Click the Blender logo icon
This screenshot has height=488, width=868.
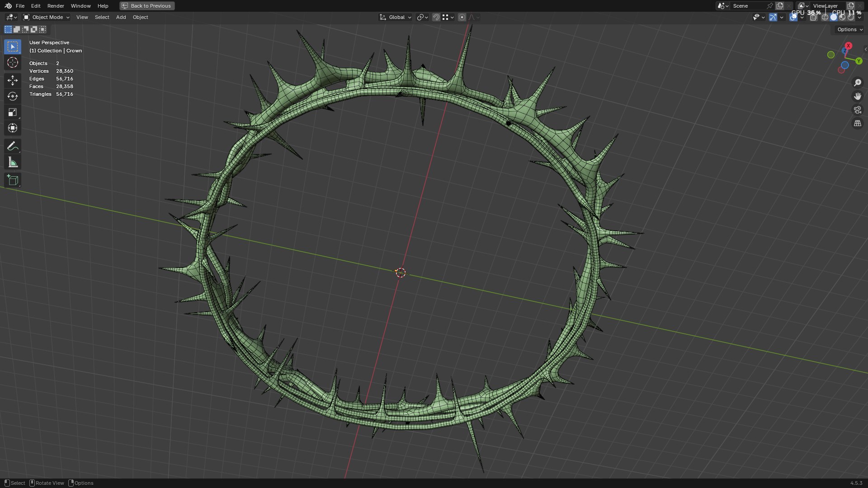point(8,6)
